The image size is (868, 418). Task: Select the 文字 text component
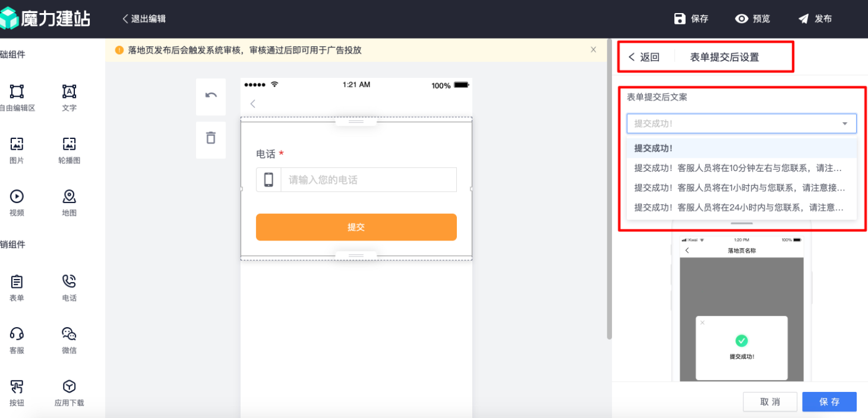pyautogui.click(x=68, y=96)
